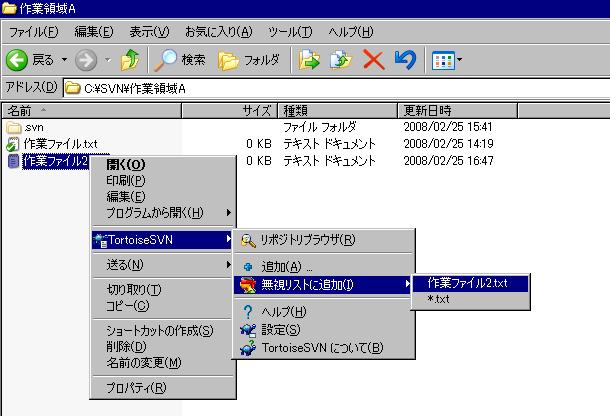
Task: Sort by 種類 column header
Action: (x=337, y=111)
